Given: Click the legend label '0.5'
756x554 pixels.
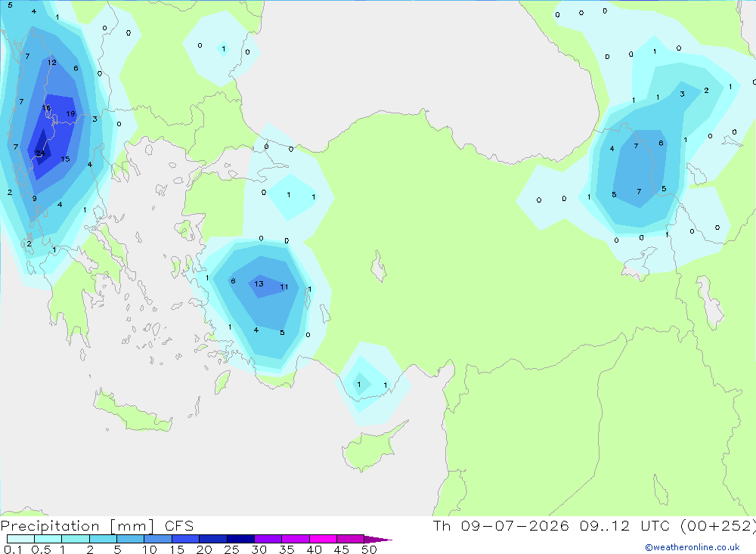Looking at the screenshot, I should [x=41, y=549].
